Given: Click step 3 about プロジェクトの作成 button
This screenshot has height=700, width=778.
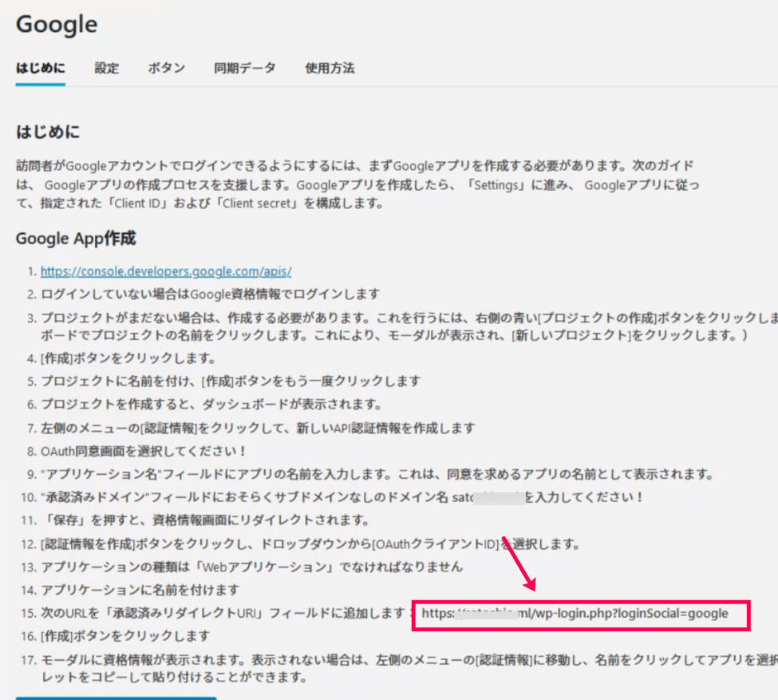Looking at the screenshot, I should [409, 326].
